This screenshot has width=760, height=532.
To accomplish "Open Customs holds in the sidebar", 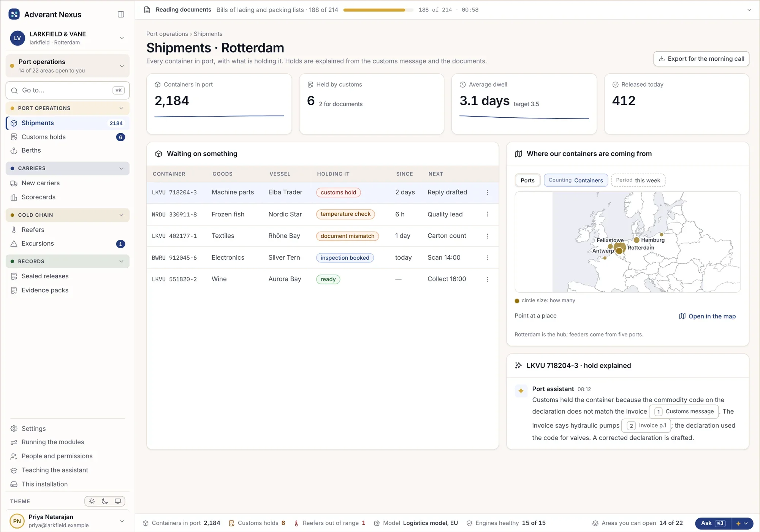I will coord(68,137).
